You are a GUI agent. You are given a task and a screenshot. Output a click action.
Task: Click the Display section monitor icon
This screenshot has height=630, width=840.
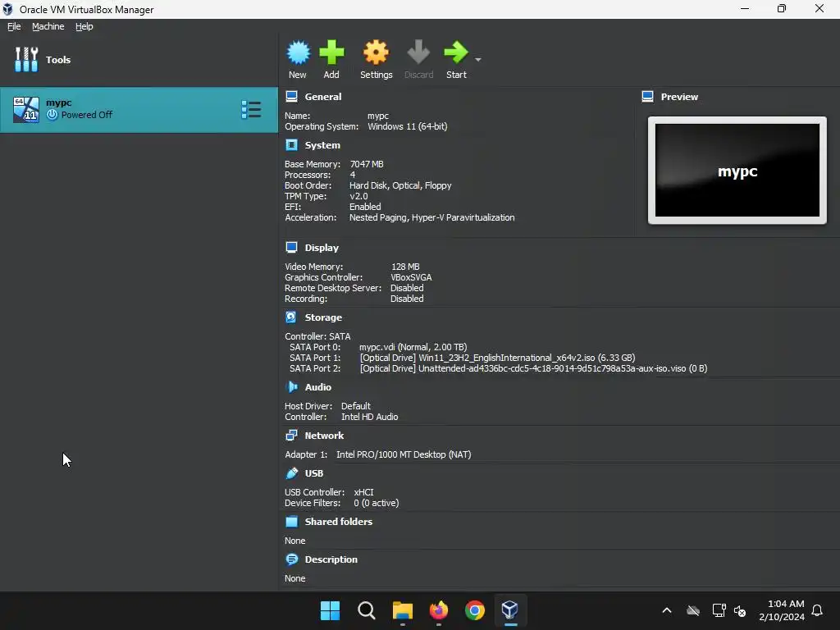pyautogui.click(x=291, y=248)
